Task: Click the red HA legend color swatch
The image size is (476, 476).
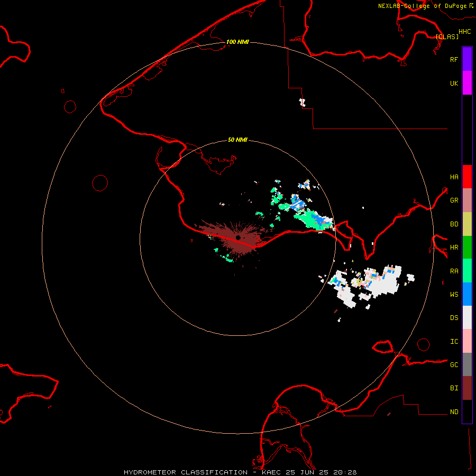Action: pos(467,177)
